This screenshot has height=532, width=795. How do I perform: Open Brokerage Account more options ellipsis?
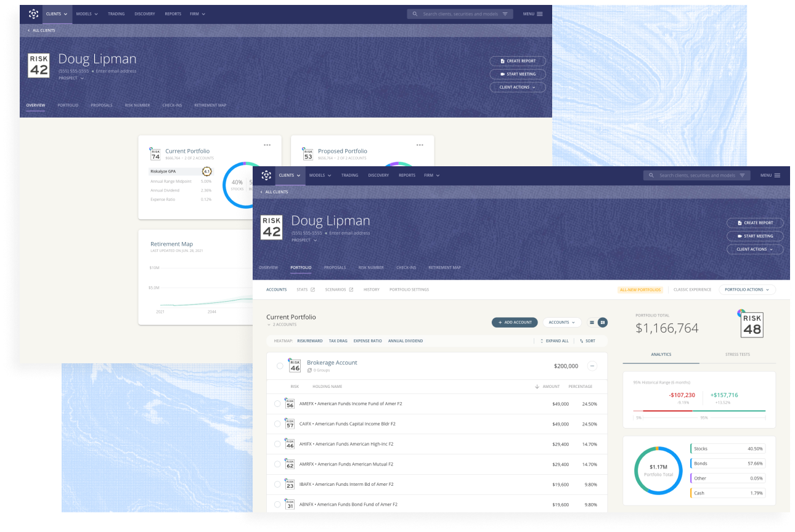click(592, 366)
